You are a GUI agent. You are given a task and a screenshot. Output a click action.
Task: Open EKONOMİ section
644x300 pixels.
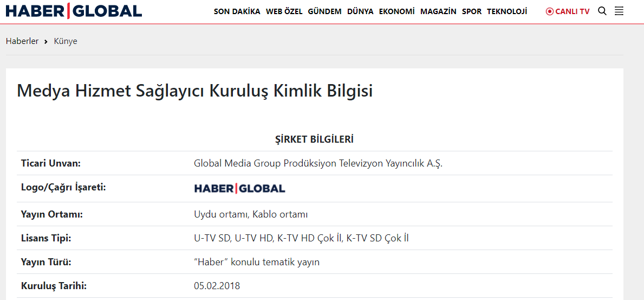397,11
